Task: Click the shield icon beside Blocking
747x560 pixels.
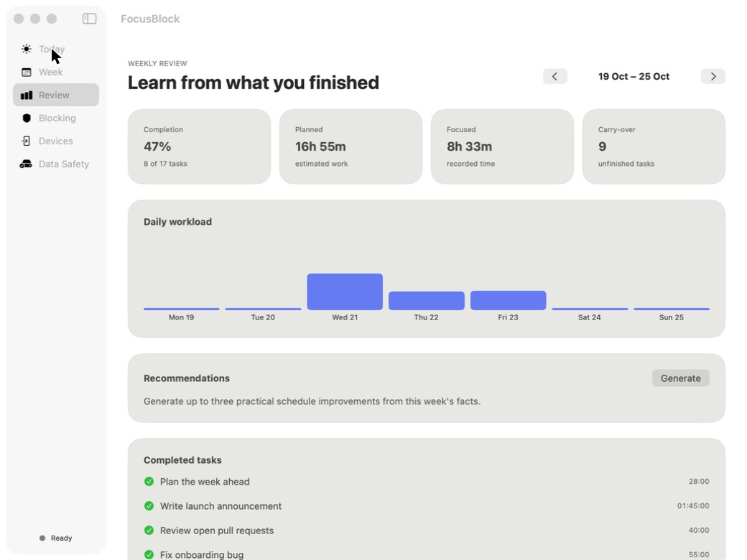Action: (x=27, y=118)
